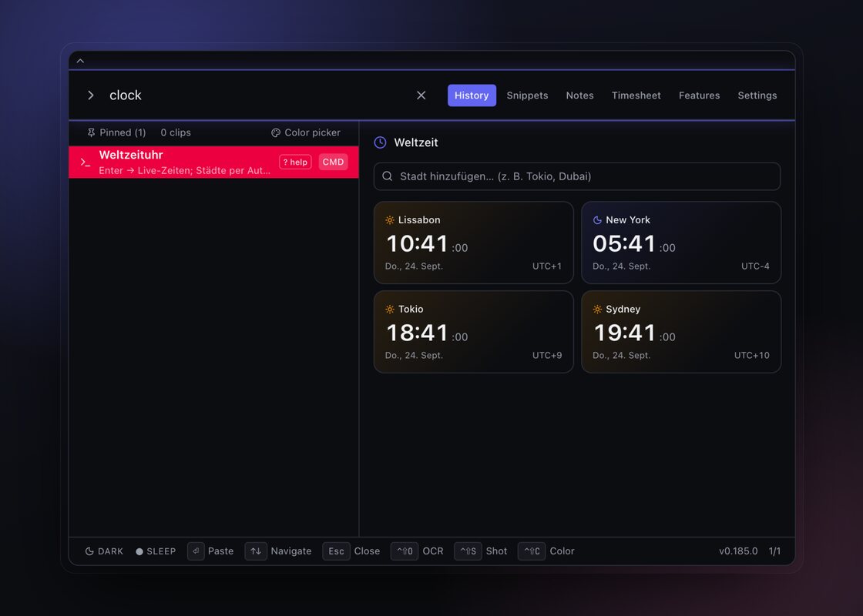Click the terminal icon on Weltzeituhr row
The image size is (863, 616).
click(x=86, y=162)
